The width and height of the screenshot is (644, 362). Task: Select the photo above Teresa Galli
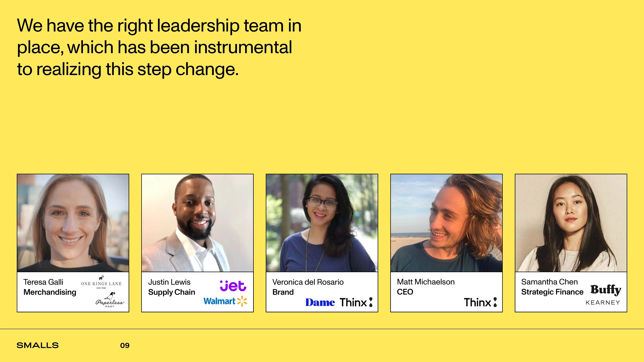coord(73,223)
